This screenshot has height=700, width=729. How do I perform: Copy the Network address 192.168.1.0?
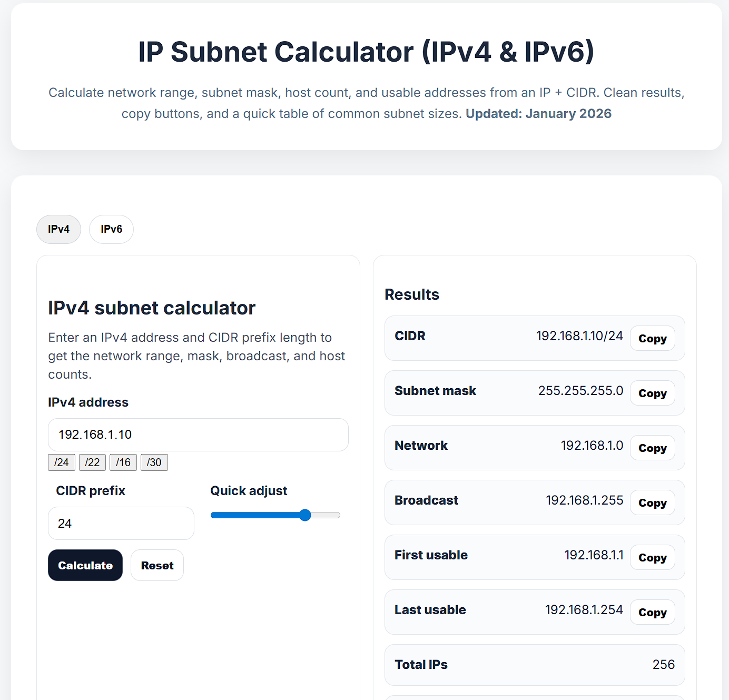click(x=652, y=448)
